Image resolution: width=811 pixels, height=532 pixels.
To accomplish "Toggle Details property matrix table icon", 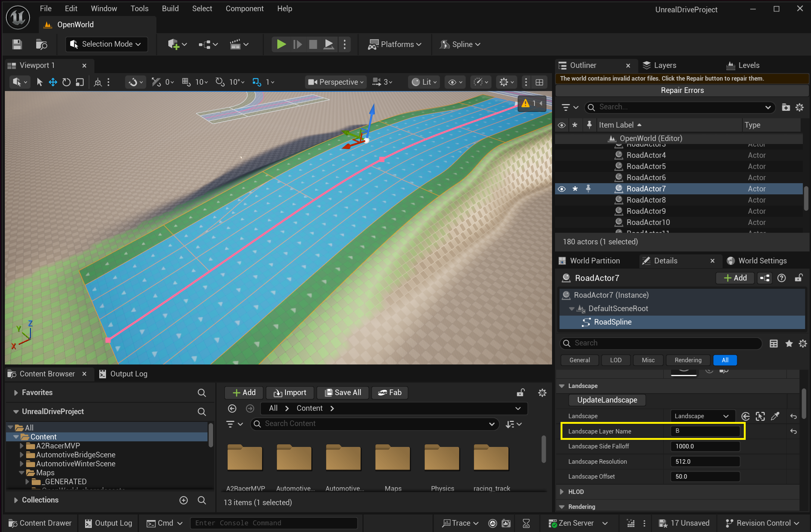I will click(774, 344).
